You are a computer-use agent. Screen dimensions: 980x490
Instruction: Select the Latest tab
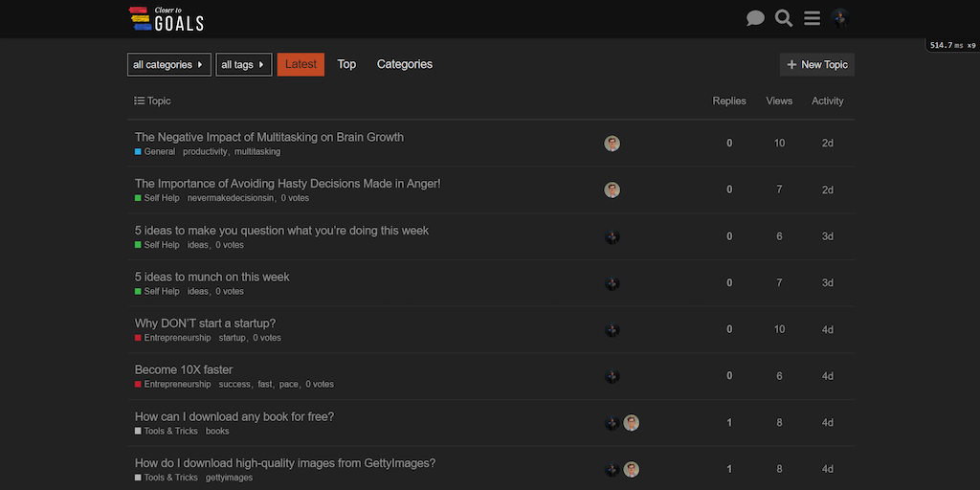click(301, 64)
